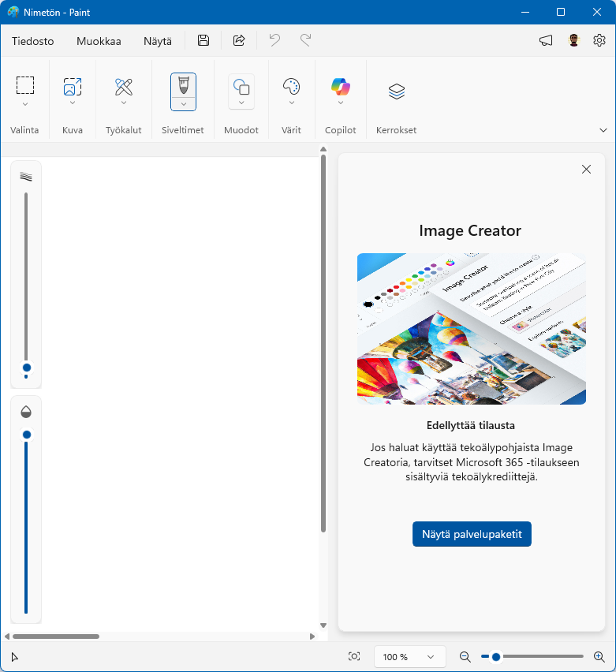Click the Copilot icon

[341, 87]
